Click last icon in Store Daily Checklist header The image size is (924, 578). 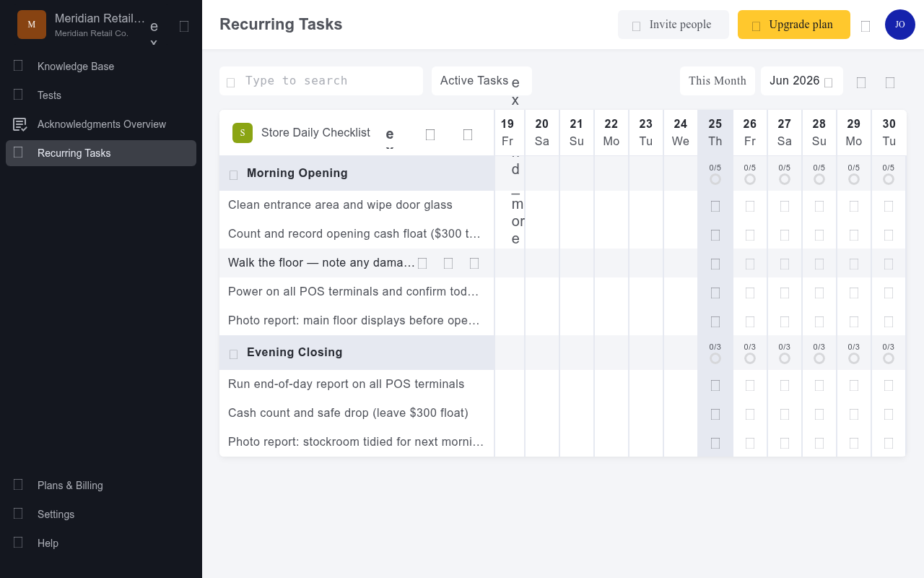click(468, 134)
